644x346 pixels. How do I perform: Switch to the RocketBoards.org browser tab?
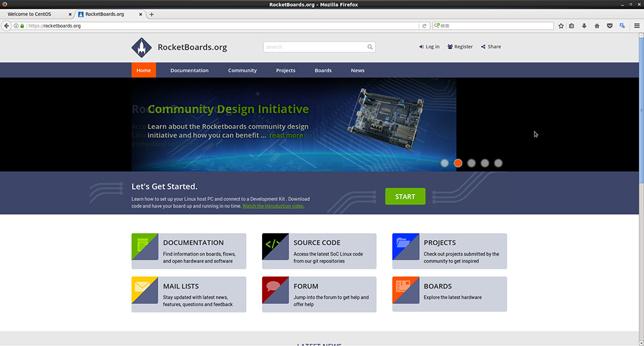point(110,14)
